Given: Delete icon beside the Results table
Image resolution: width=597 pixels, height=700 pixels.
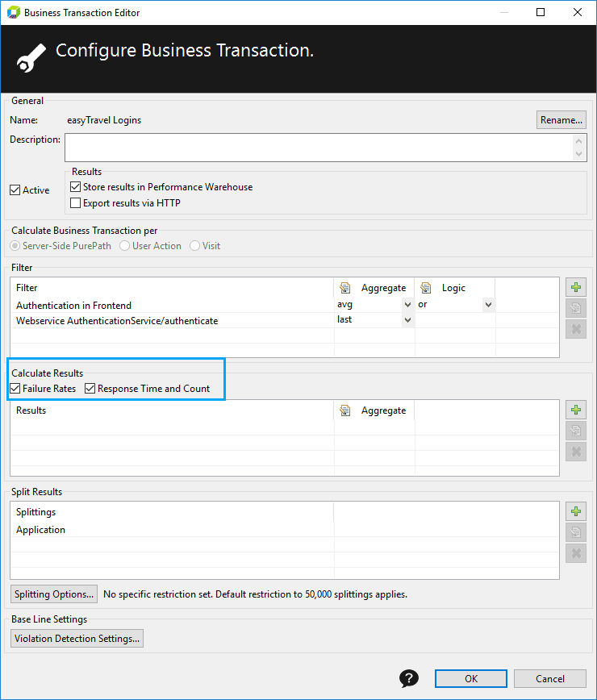Looking at the screenshot, I should tap(575, 452).
